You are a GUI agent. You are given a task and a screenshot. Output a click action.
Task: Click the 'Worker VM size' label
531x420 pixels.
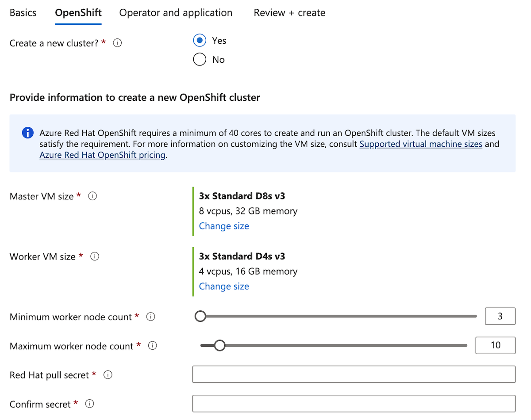[x=42, y=256]
